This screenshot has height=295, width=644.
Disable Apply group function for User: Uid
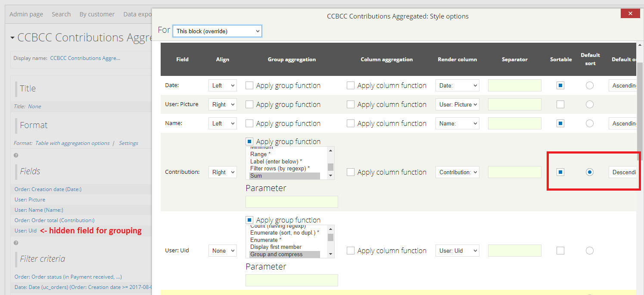click(249, 220)
